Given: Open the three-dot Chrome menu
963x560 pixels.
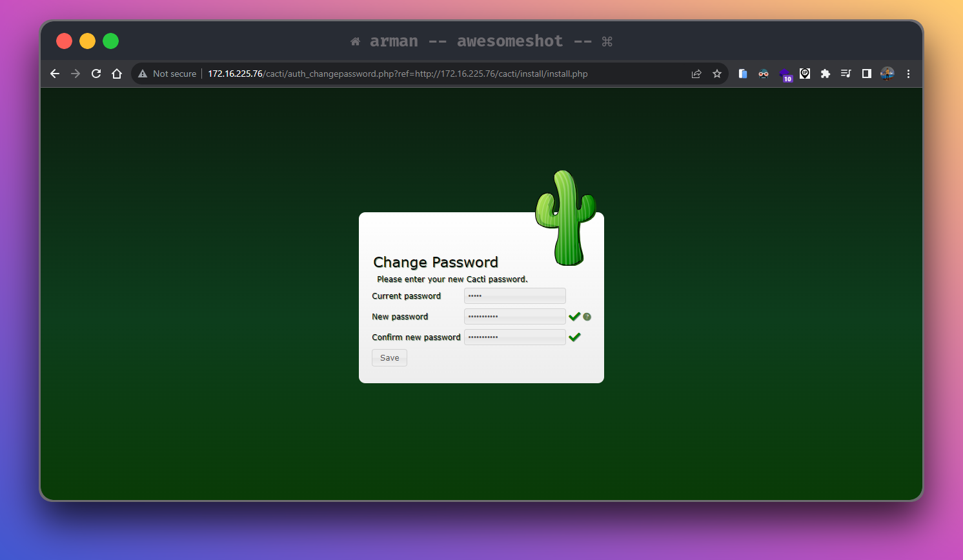Looking at the screenshot, I should click(908, 74).
